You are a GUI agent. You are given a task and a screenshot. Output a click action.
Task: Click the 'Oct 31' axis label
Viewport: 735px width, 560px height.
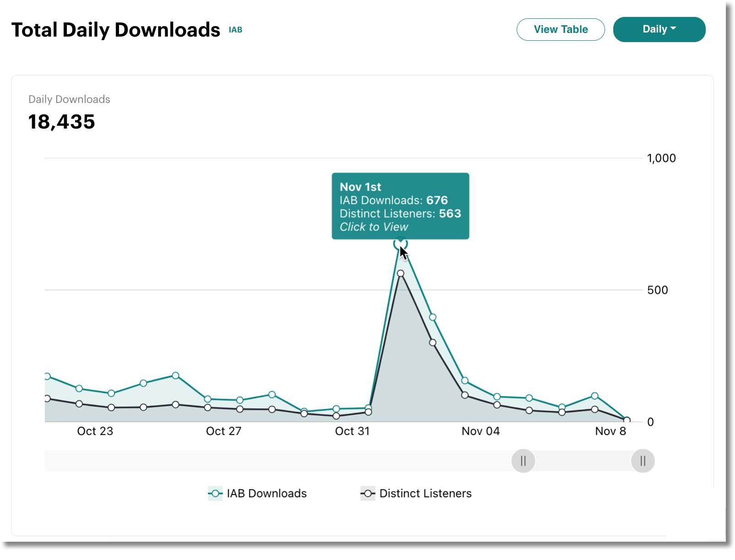pyautogui.click(x=352, y=431)
